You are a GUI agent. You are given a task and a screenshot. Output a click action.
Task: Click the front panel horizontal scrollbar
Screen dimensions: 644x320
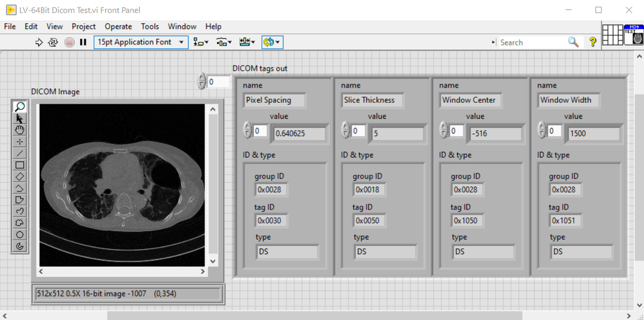click(315, 315)
